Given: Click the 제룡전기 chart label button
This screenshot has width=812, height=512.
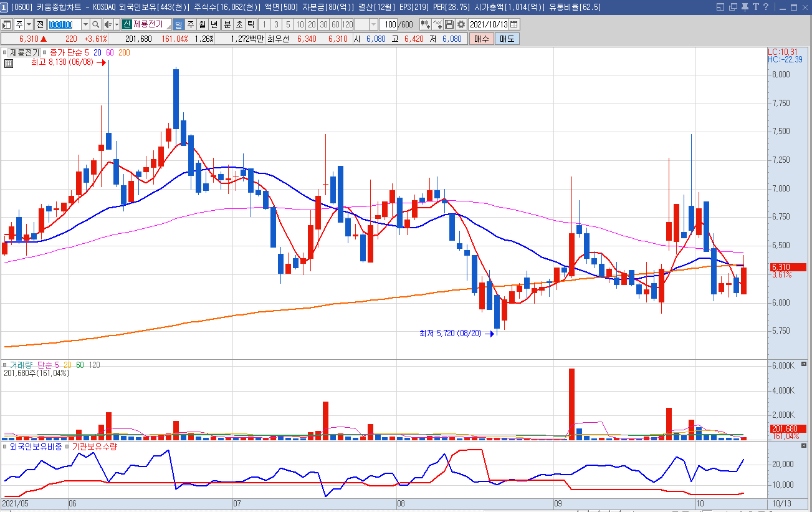Looking at the screenshot, I should pos(24,53).
